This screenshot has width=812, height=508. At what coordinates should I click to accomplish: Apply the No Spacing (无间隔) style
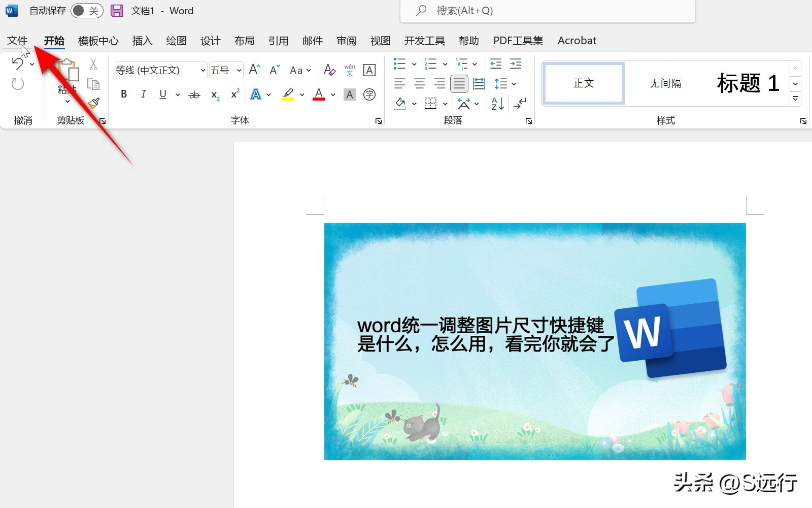tap(665, 83)
